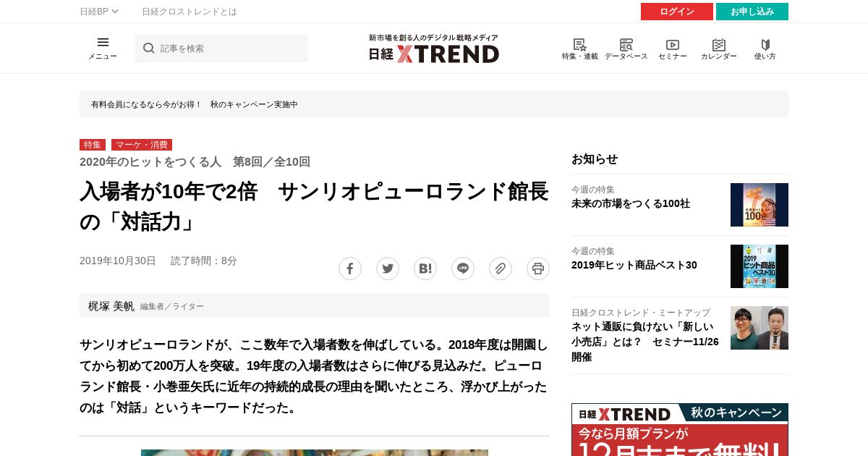Open 2019年ヒット商品ベスト30 thumbnail

click(x=759, y=266)
